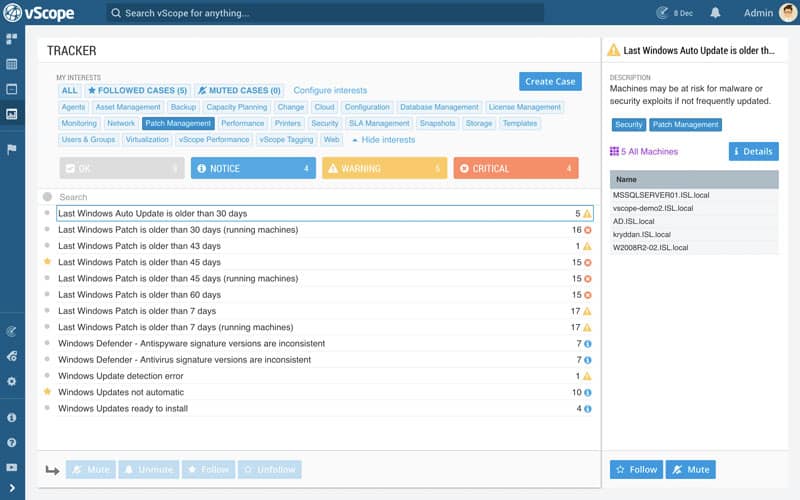Open the table view sidebar icon
Image resolution: width=800 pixels, height=500 pixels.
11,64
